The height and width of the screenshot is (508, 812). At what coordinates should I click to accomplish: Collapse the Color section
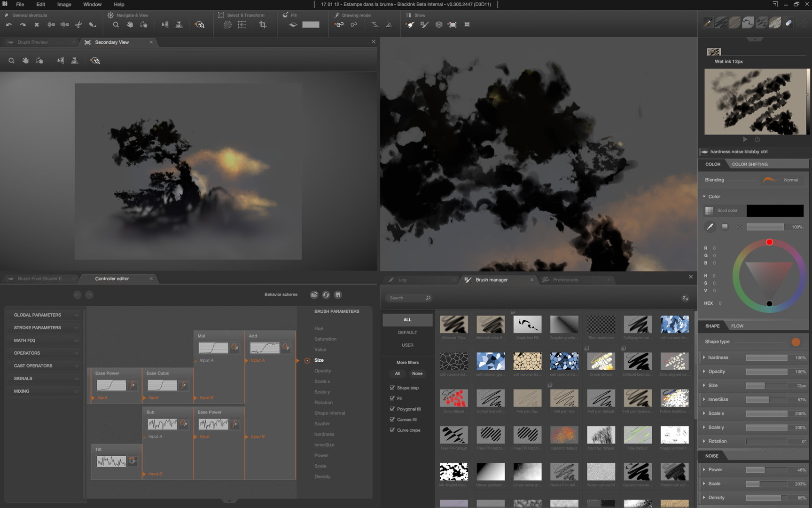pos(704,197)
